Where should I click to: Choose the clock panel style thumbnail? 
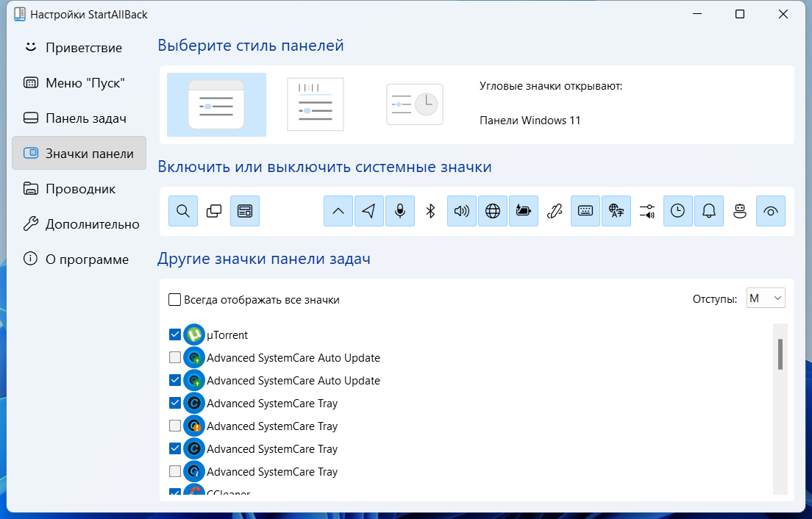pyautogui.click(x=415, y=104)
